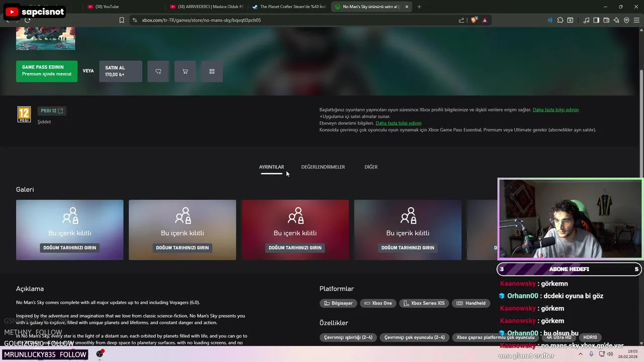This screenshot has height=362, width=644.
Task: Select the DEĞERLENDİRMELER tab
Action: pos(323,167)
